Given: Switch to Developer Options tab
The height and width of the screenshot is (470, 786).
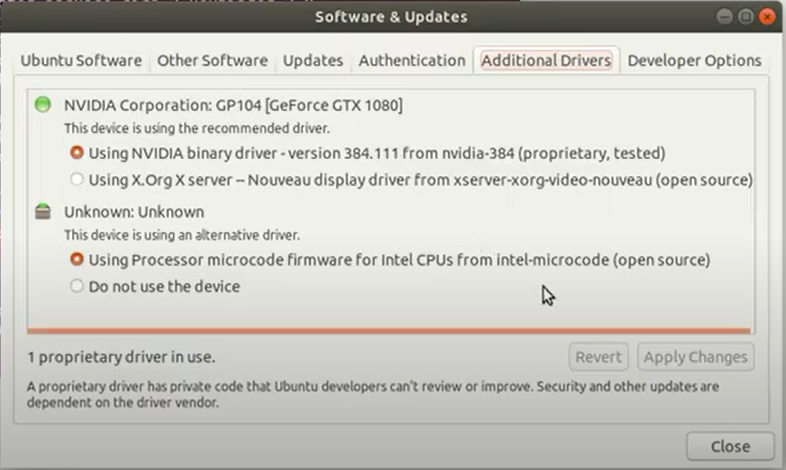Looking at the screenshot, I should (x=694, y=61).
